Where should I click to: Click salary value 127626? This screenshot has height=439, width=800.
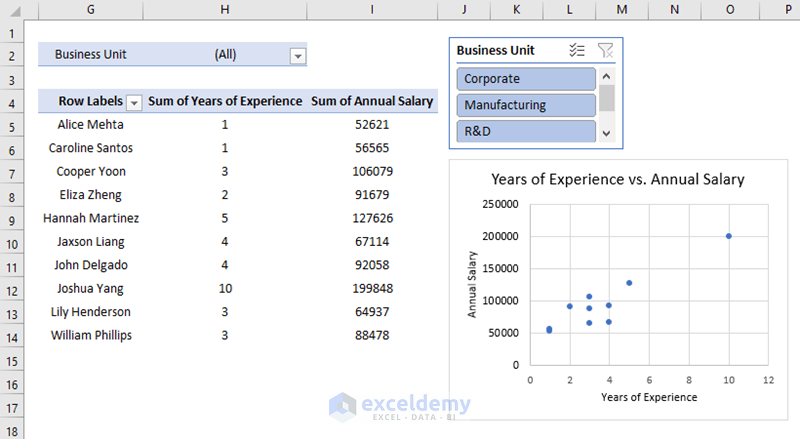pyautogui.click(x=372, y=218)
